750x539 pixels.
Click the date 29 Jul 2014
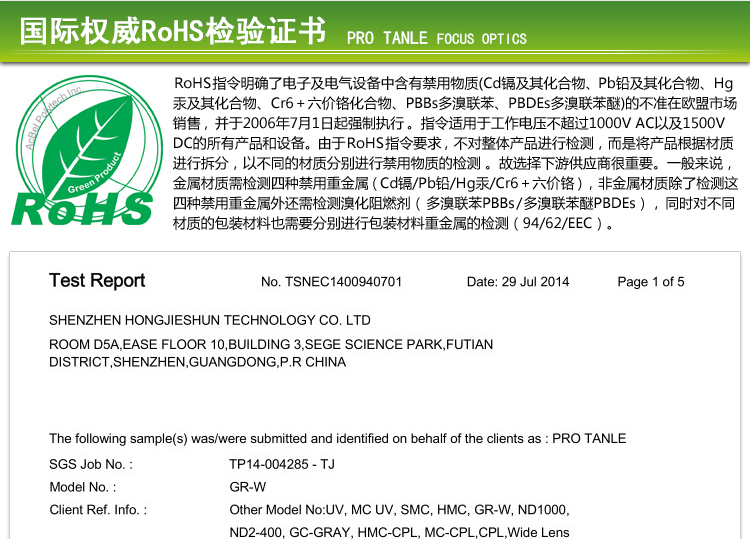518,282
